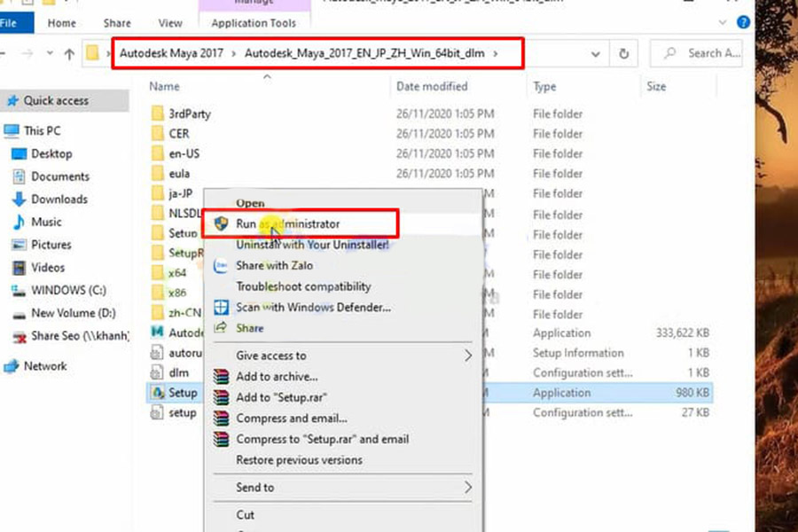Select the CER folder
Image resolution: width=798 pixels, height=532 pixels.
pos(178,134)
